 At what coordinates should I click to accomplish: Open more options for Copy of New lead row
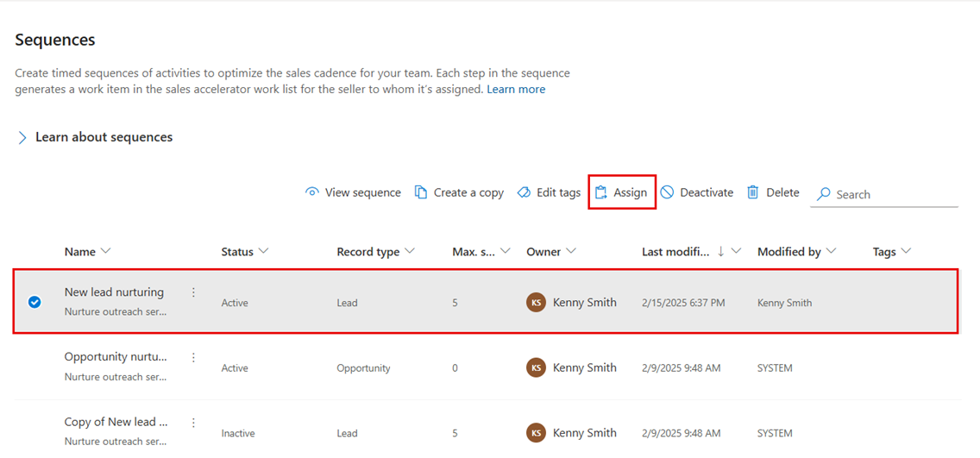click(x=193, y=423)
